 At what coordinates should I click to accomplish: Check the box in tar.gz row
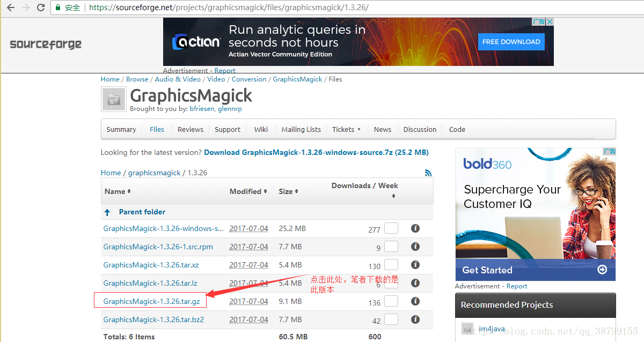(391, 301)
